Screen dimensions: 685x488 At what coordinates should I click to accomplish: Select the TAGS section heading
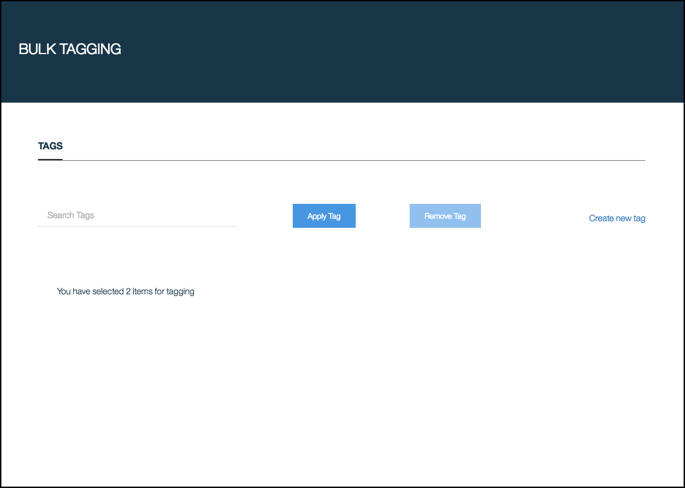point(50,146)
